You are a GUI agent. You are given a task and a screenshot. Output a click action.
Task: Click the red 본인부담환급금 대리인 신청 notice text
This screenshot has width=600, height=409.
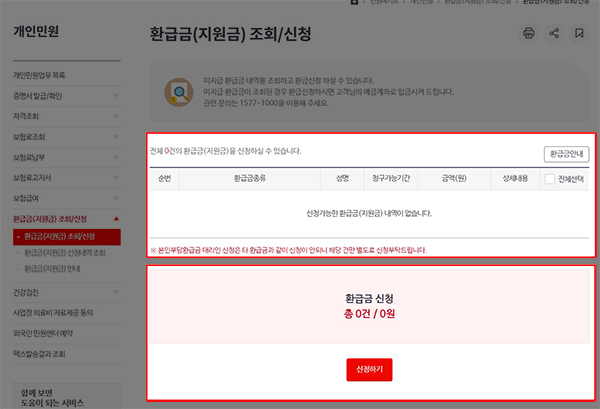[289, 250]
